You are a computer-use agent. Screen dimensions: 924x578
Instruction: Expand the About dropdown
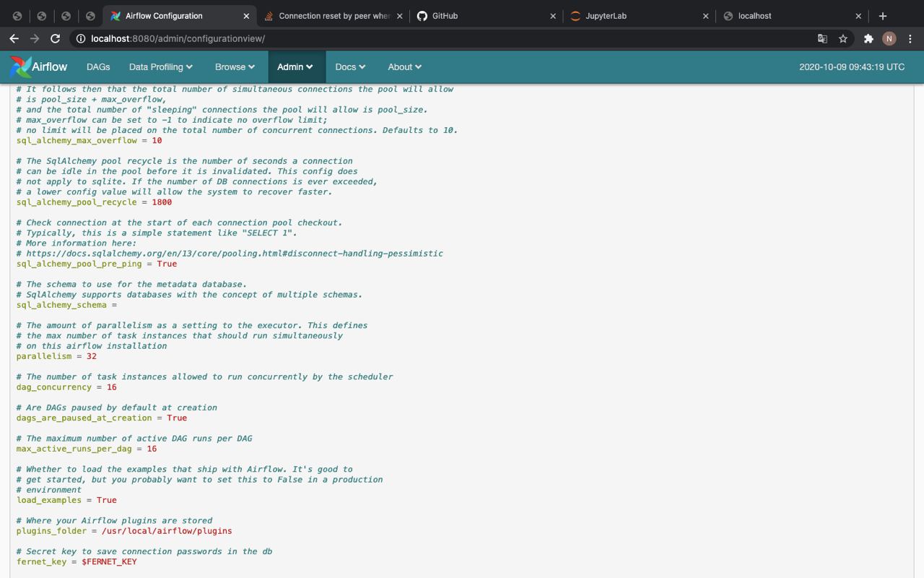coord(404,66)
